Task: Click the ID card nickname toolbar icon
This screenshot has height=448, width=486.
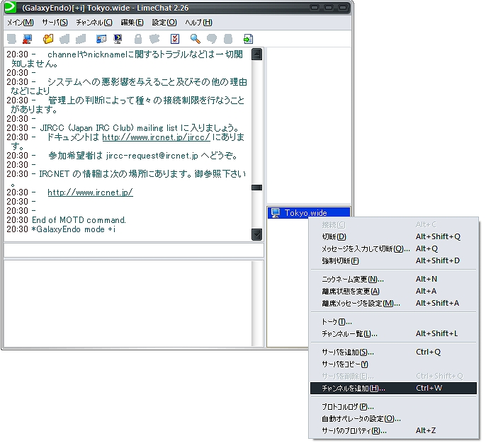Action: tap(101, 39)
